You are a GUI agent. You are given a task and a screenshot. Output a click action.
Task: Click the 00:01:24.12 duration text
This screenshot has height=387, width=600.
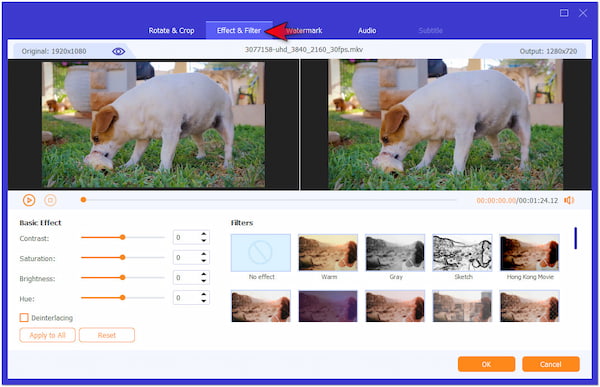pos(538,200)
